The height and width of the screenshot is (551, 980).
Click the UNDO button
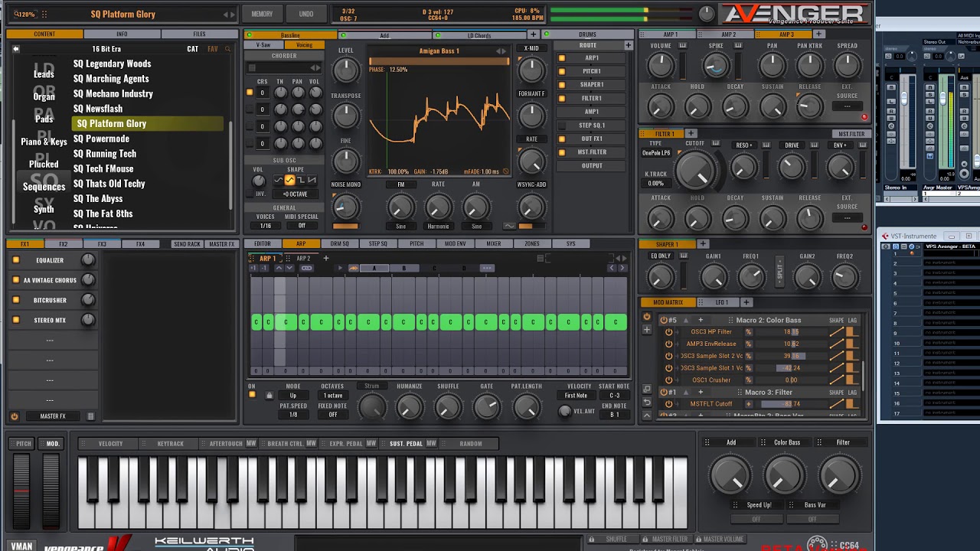pyautogui.click(x=305, y=14)
